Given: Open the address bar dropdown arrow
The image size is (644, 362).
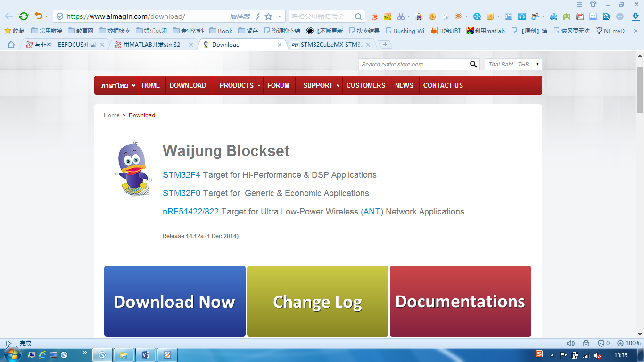Looking at the screenshot, I should (280, 16).
